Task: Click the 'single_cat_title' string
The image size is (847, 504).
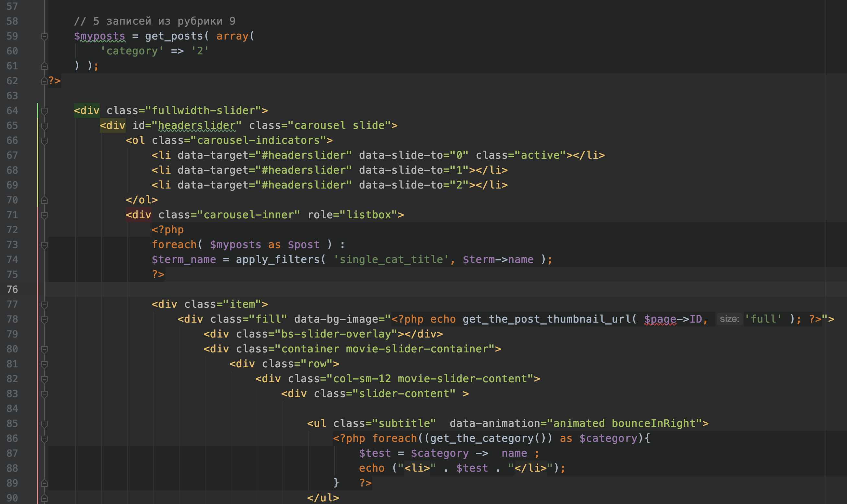Action: (x=391, y=259)
